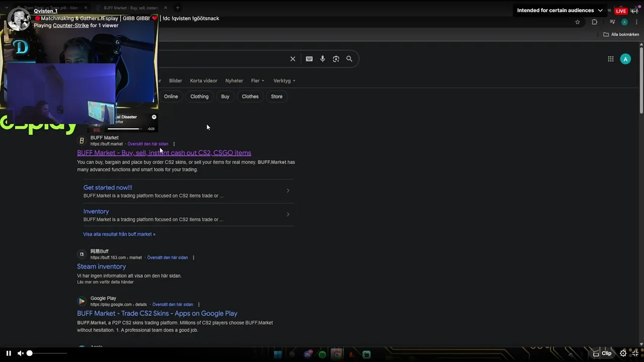Switch to the Bilder search tab

(176, 80)
